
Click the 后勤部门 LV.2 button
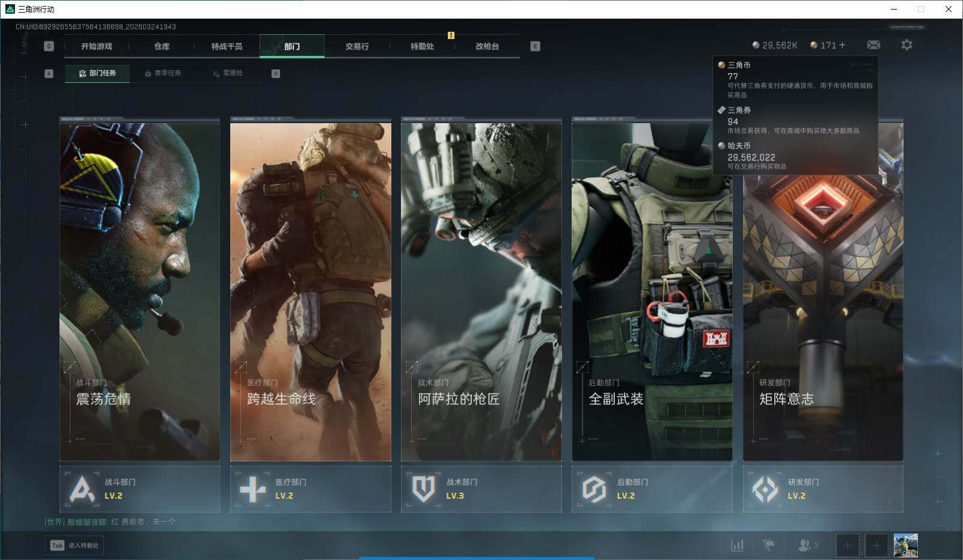652,489
